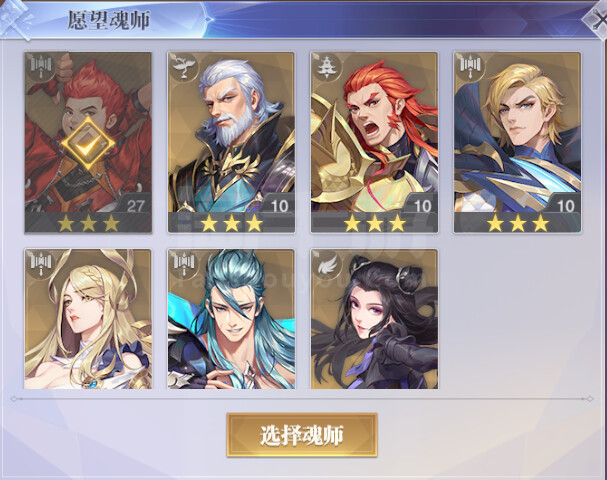Click class emblem on teal-haired man card
The width and height of the screenshot is (607, 480).
point(184,264)
